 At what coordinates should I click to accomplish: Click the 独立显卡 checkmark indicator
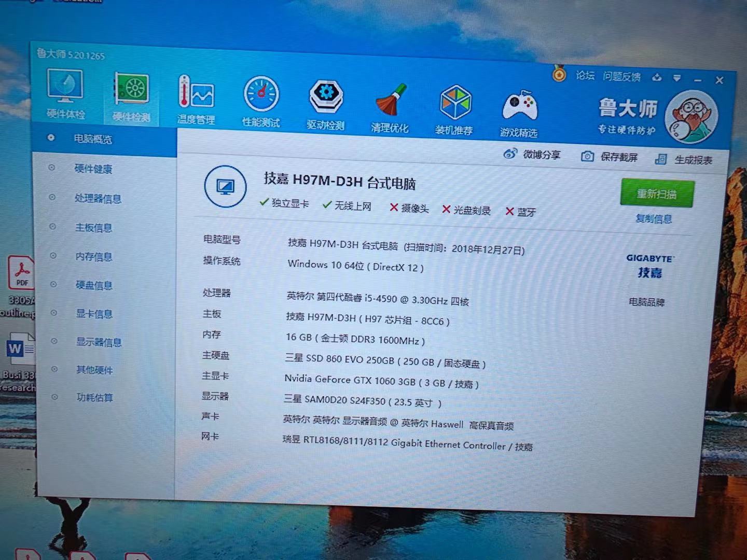(x=284, y=203)
